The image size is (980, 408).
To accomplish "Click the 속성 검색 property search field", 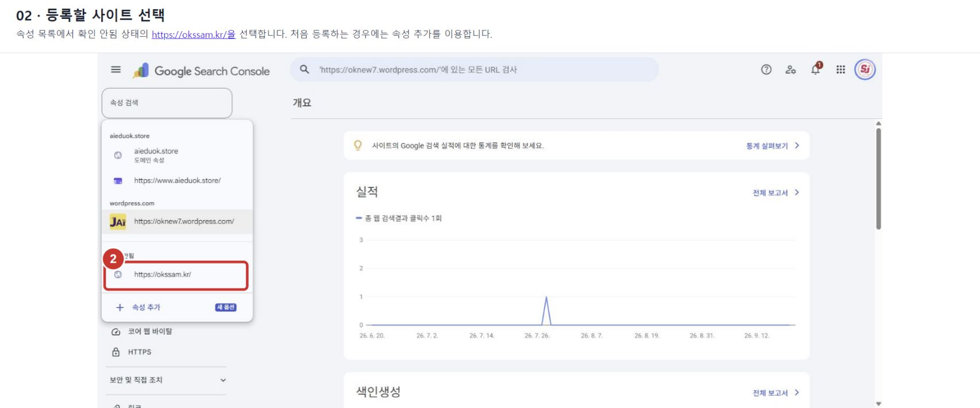I will pos(167,103).
